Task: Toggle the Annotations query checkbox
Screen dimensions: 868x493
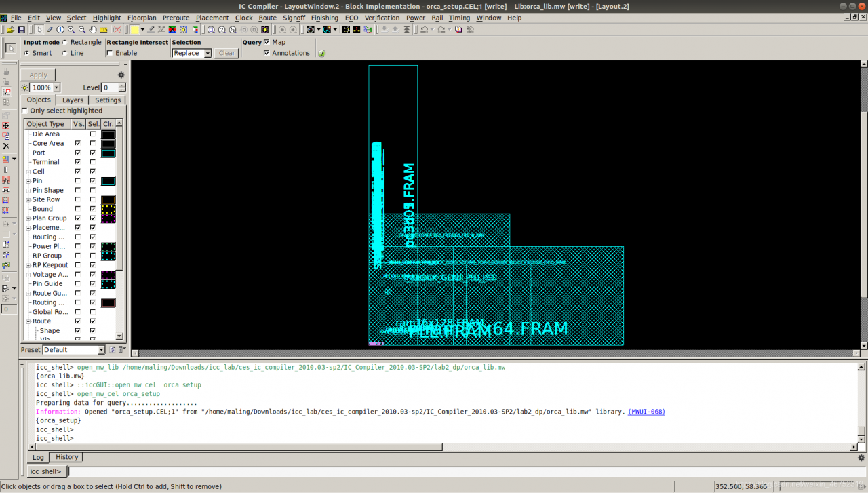Action: (267, 53)
